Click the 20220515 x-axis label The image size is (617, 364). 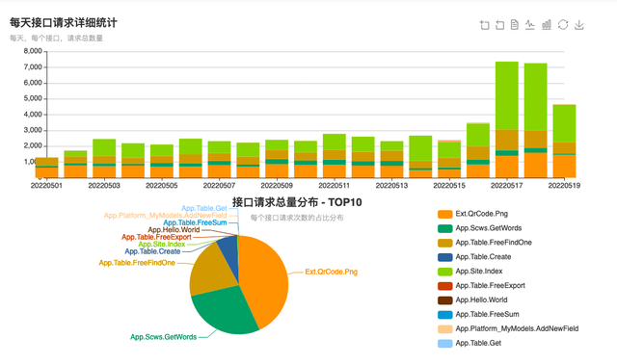449,185
